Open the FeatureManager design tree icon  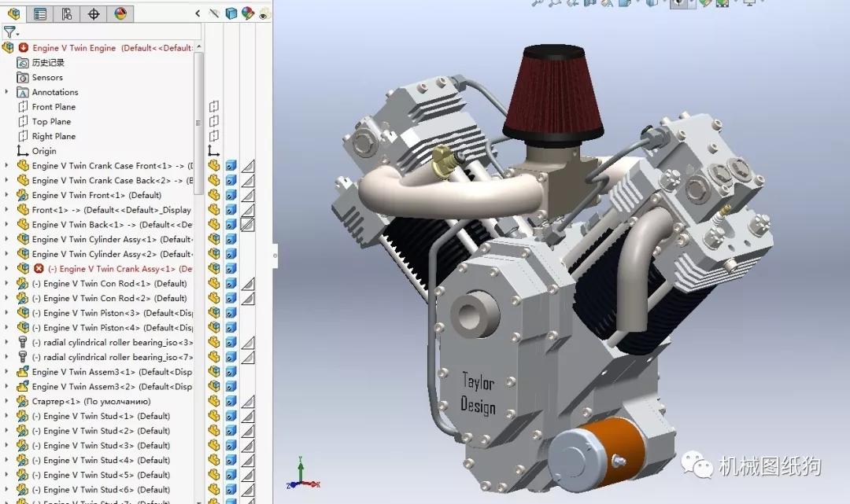click(x=13, y=13)
